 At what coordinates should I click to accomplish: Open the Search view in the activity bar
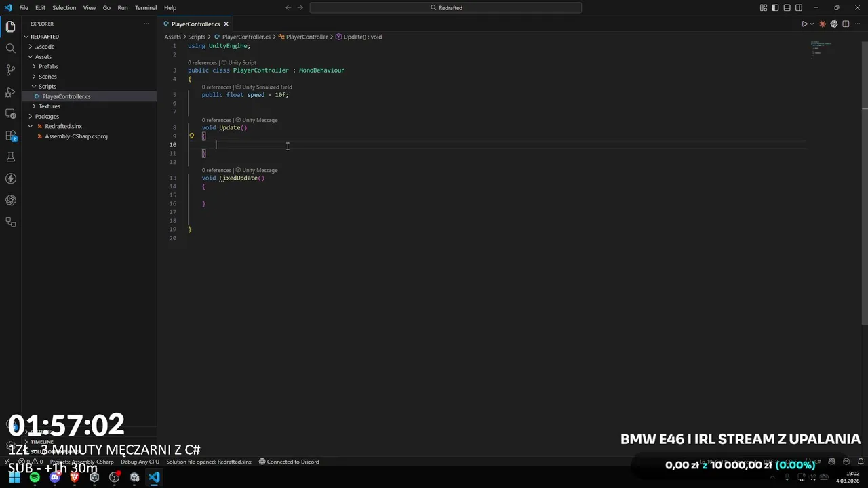(10, 48)
